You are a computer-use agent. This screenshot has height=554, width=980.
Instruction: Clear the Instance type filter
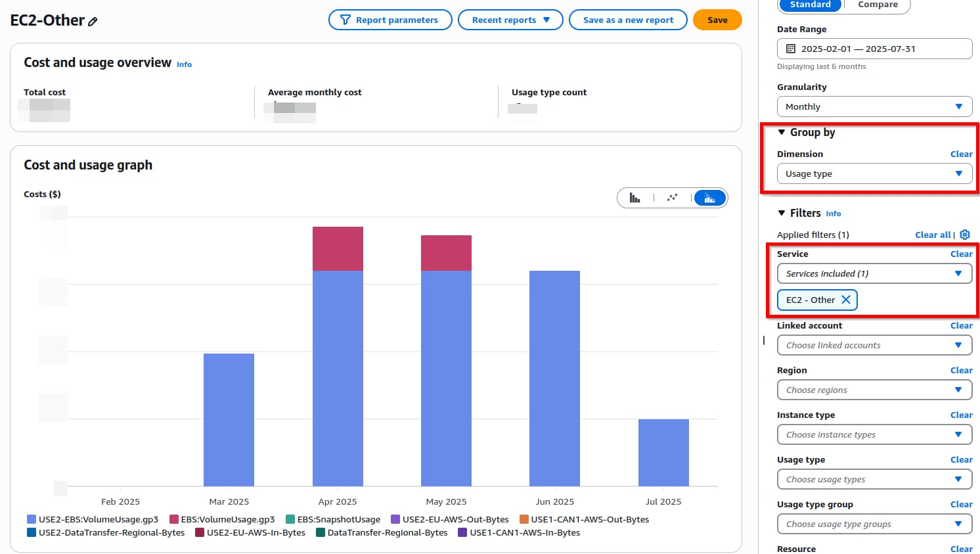pos(961,415)
